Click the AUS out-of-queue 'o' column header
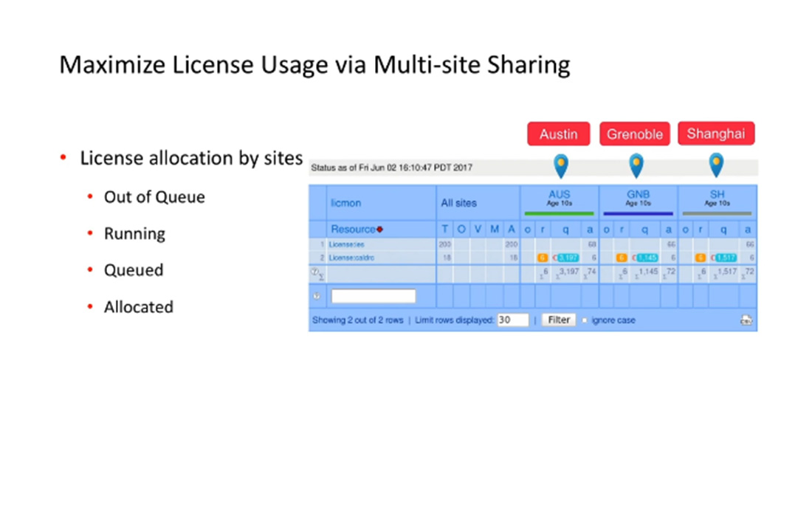Viewport: 812px width, 518px height. click(528, 229)
